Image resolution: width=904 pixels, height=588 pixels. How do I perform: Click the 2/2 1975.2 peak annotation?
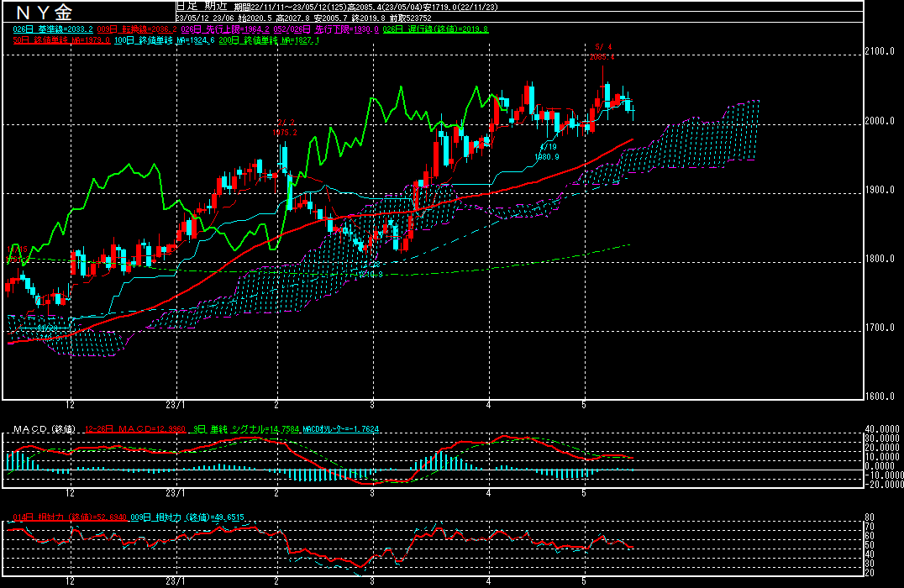tap(285, 128)
